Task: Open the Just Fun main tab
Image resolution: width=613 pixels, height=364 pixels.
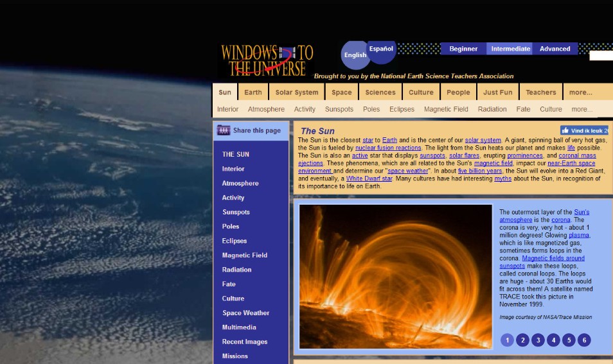Action: (498, 92)
